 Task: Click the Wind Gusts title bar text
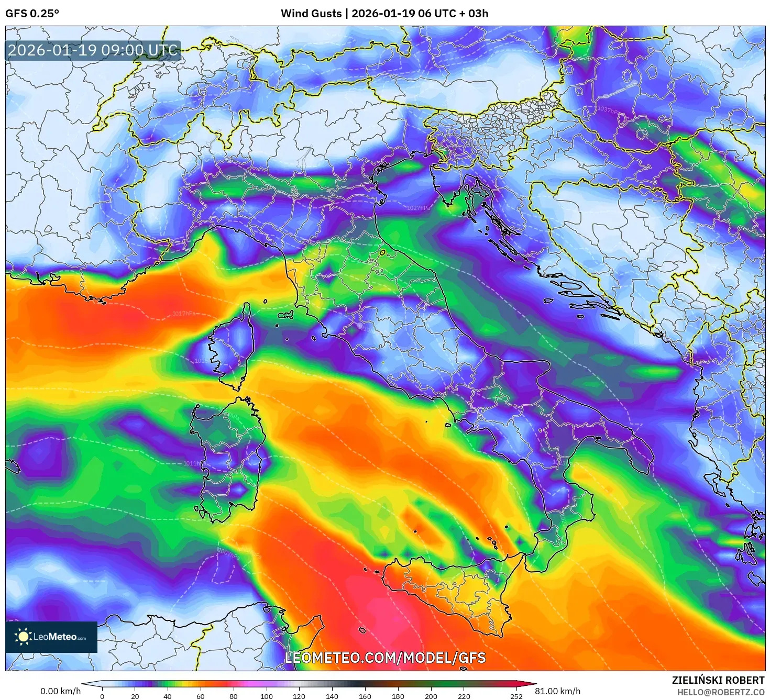pyautogui.click(x=385, y=14)
